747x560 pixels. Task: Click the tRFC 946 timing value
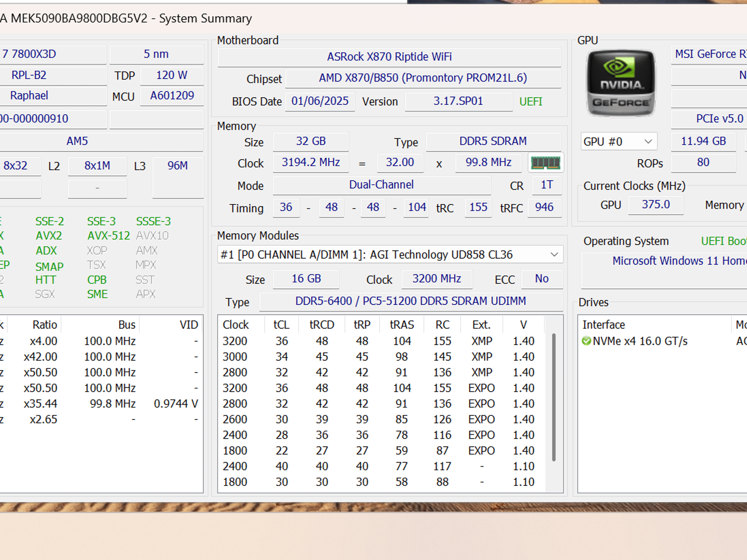click(x=544, y=208)
